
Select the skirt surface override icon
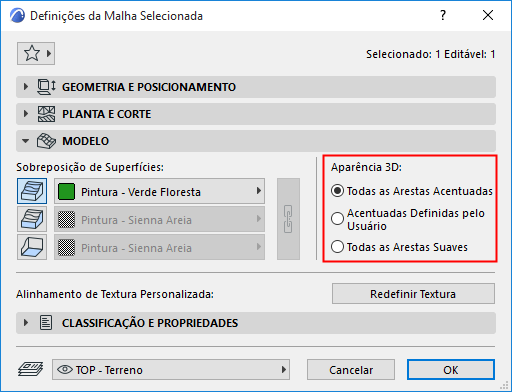pos(32,219)
